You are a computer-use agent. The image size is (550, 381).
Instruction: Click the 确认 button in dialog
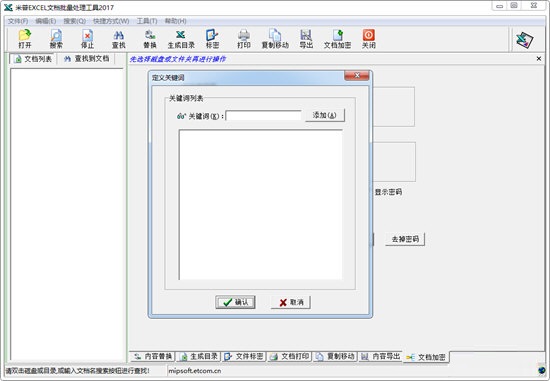235,302
